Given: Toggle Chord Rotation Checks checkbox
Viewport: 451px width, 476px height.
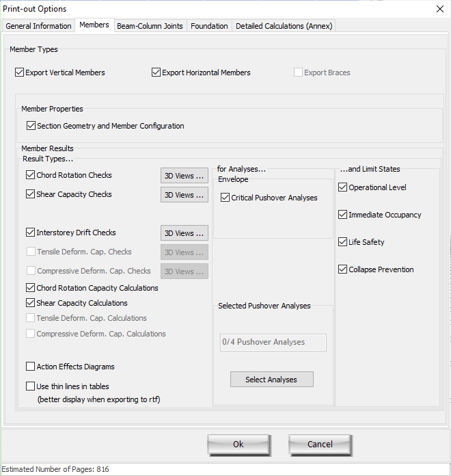Looking at the screenshot, I should click(x=31, y=175).
